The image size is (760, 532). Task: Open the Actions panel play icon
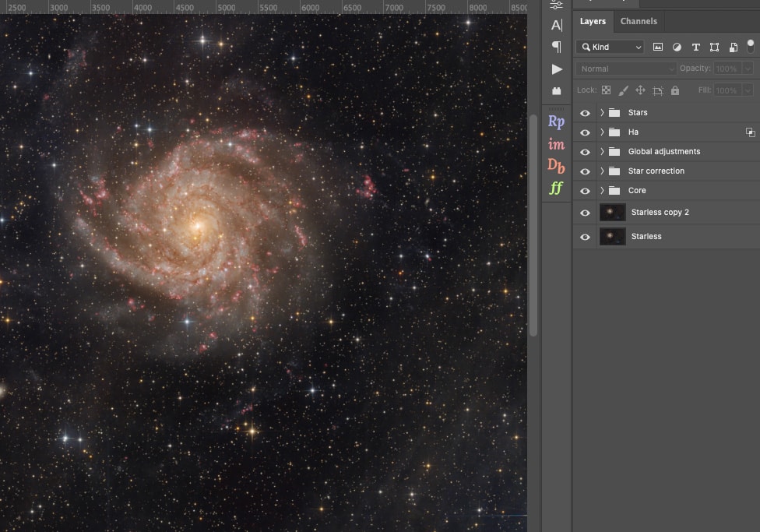click(556, 69)
